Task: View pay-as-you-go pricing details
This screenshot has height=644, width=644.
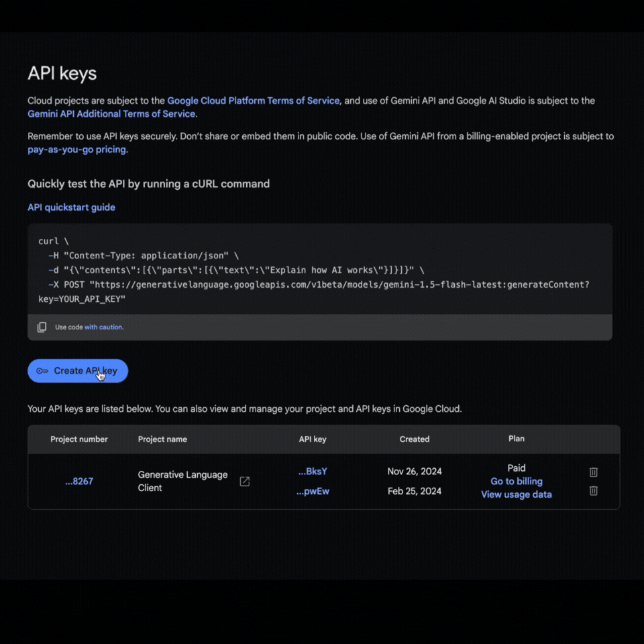Action: (76, 149)
